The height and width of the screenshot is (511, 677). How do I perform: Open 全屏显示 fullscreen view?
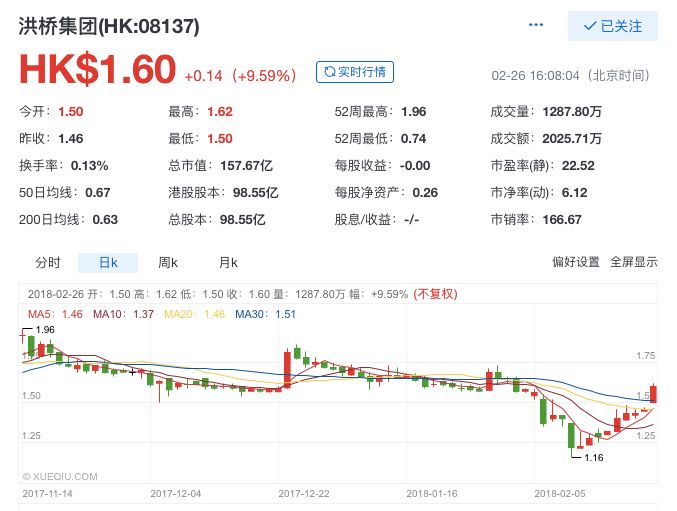coord(633,262)
